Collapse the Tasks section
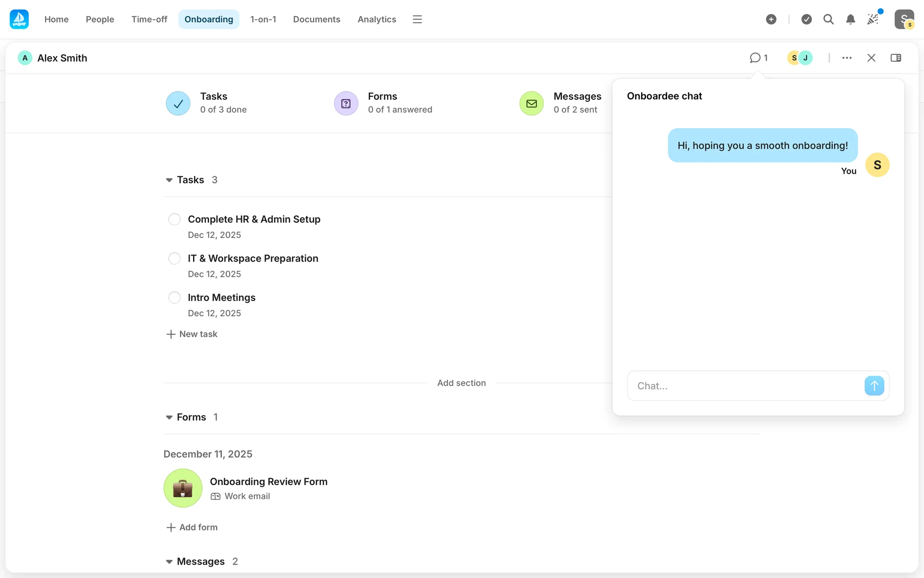This screenshot has width=924, height=578. [169, 180]
